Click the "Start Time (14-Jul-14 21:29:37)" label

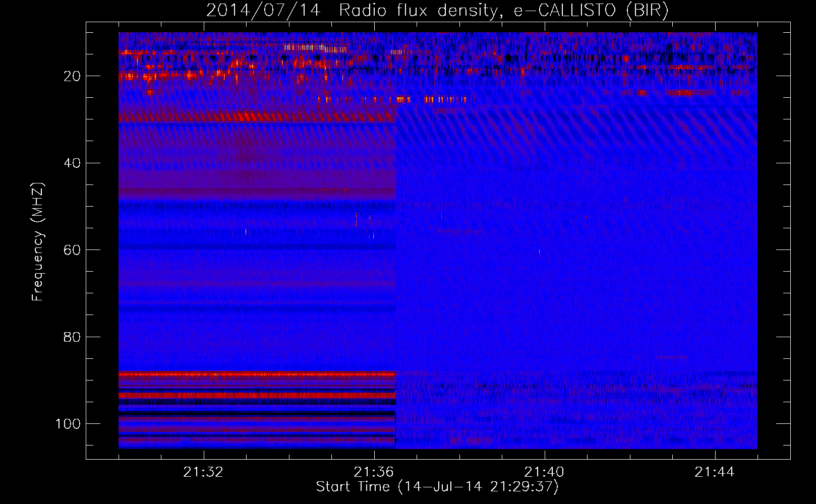(x=437, y=487)
